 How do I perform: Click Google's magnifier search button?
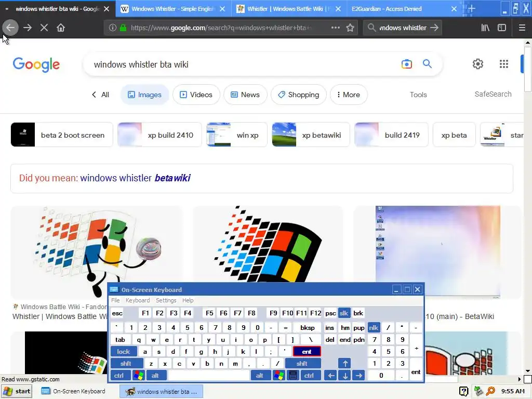point(427,63)
